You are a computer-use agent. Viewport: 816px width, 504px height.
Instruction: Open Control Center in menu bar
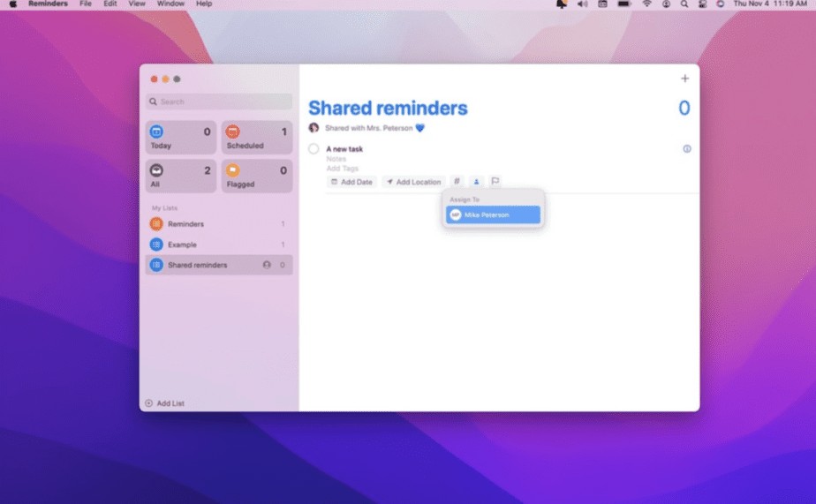pos(702,4)
